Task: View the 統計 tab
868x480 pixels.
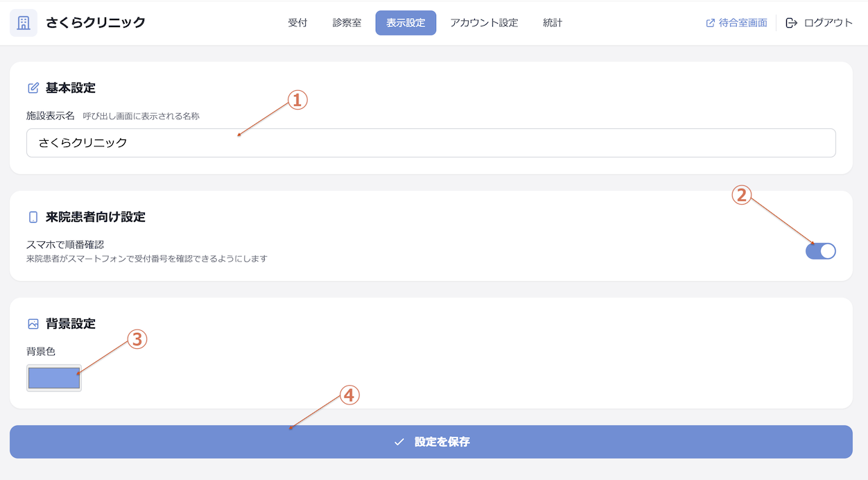Action: tap(552, 22)
